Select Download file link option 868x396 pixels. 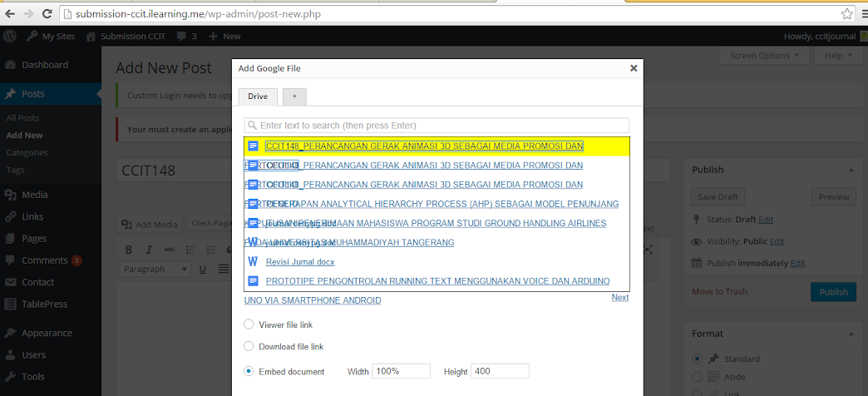coord(249,346)
